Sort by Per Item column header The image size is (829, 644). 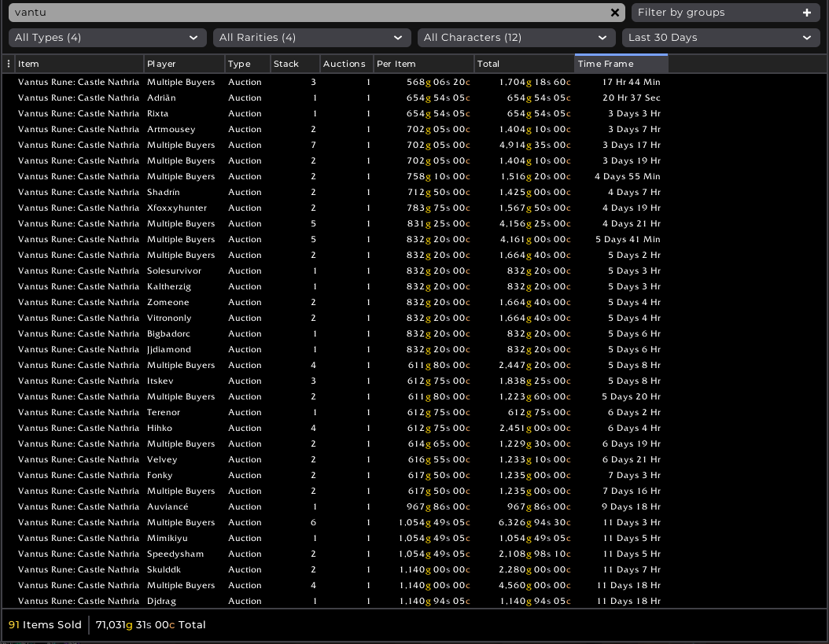[x=423, y=64]
